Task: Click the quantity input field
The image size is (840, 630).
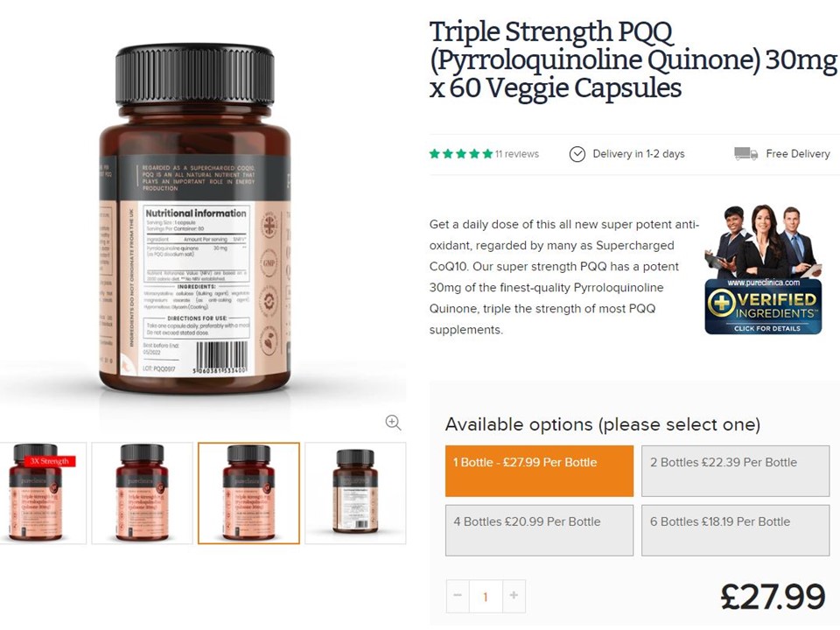Action: pos(486,596)
